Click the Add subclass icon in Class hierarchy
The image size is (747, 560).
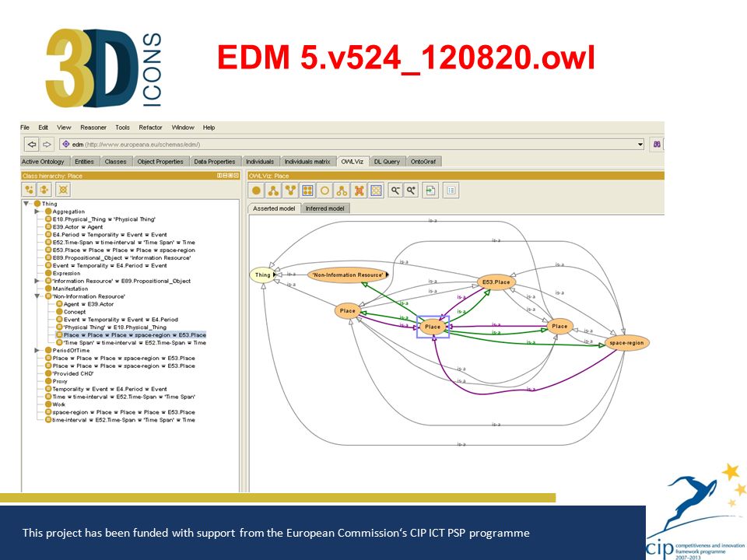[30, 190]
